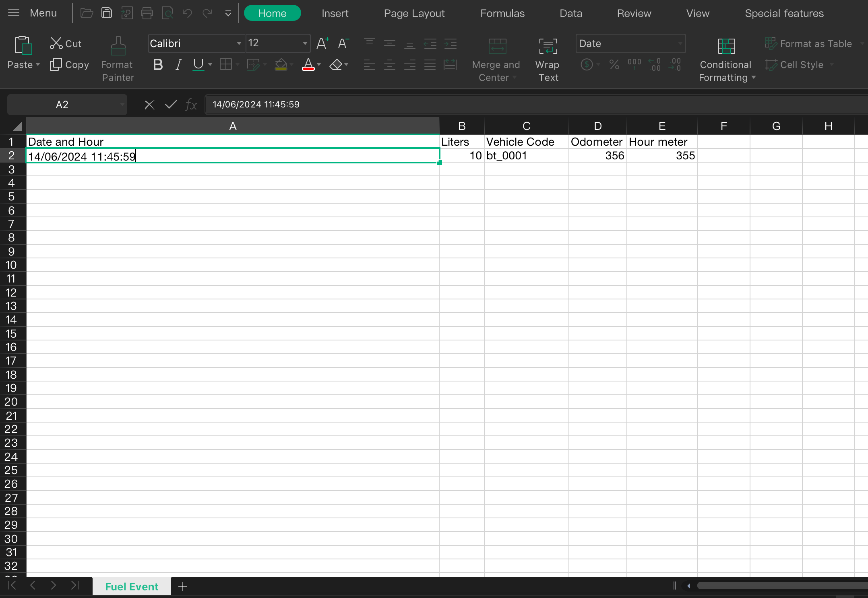The height and width of the screenshot is (598, 868).
Task: Confirm entry with the checkmark button
Action: (x=171, y=105)
